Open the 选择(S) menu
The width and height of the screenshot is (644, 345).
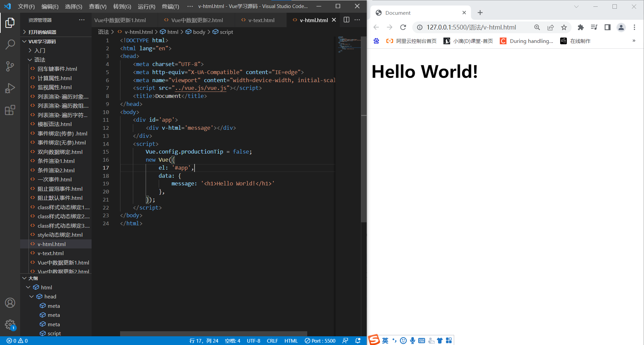[73, 6]
